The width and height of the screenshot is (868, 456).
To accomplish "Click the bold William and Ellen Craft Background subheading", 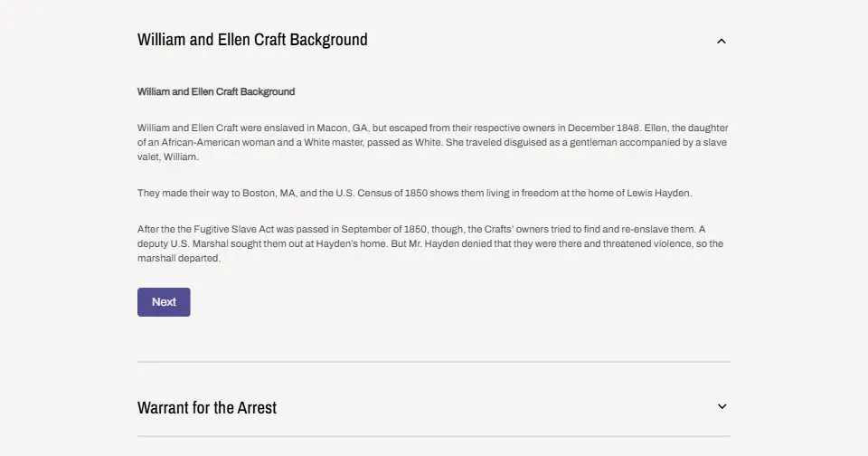I will pos(216,91).
